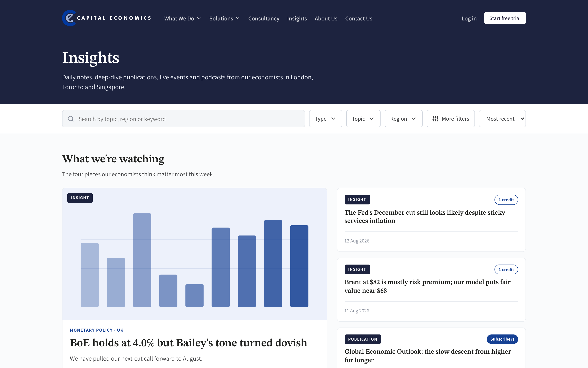Open the What We Do menu

coord(183,18)
